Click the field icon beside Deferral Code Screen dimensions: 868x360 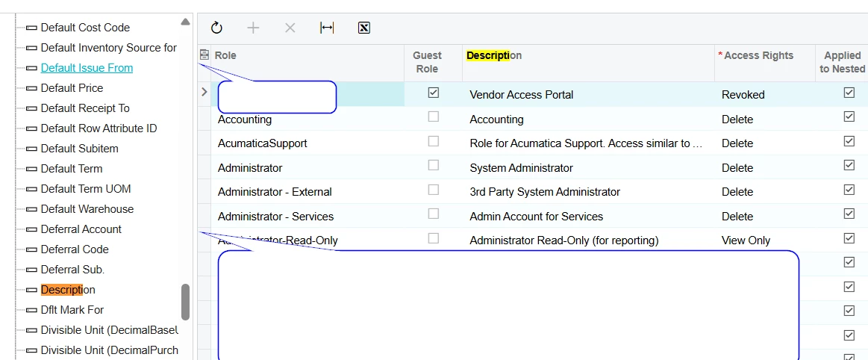[x=31, y=249]
